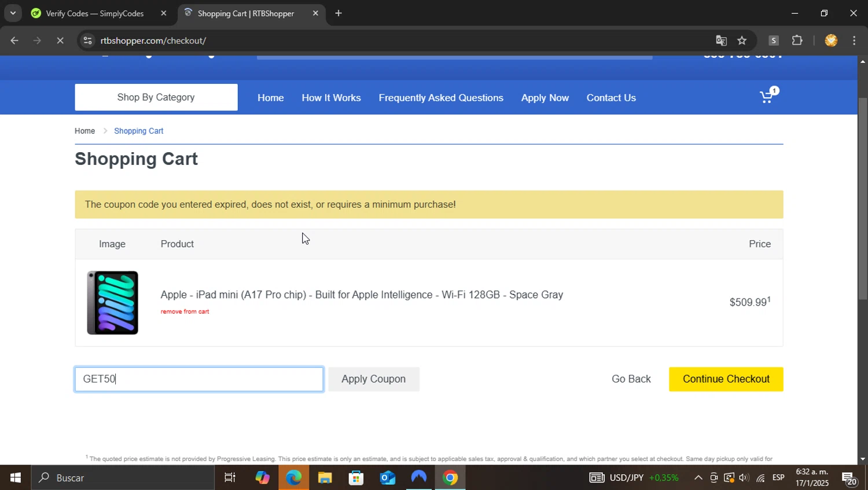Image resolution: width=868 pixels, height=490 pixels.
Task: Open the Chrome three-dot menu
Action: (x=854, y=40)
